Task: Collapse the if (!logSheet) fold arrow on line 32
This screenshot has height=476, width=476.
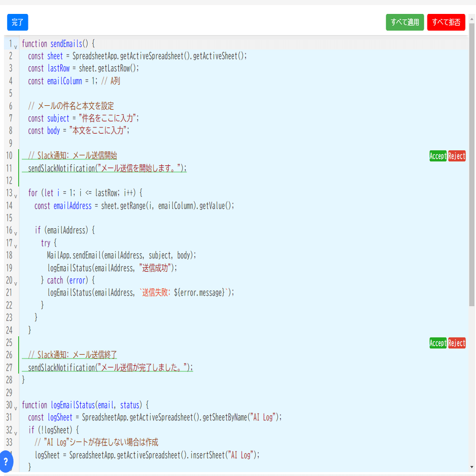Action: click(x=16, y=433)
